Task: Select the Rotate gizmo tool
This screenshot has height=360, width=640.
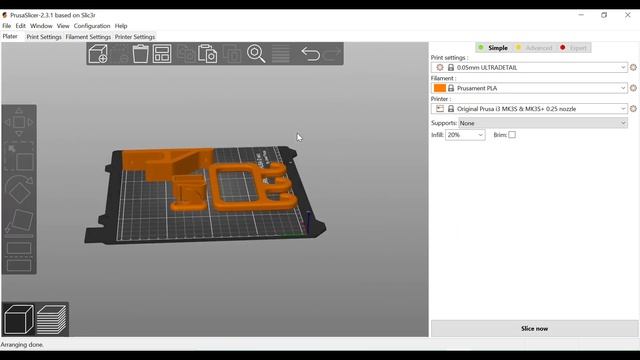Action: pos(19,189)
